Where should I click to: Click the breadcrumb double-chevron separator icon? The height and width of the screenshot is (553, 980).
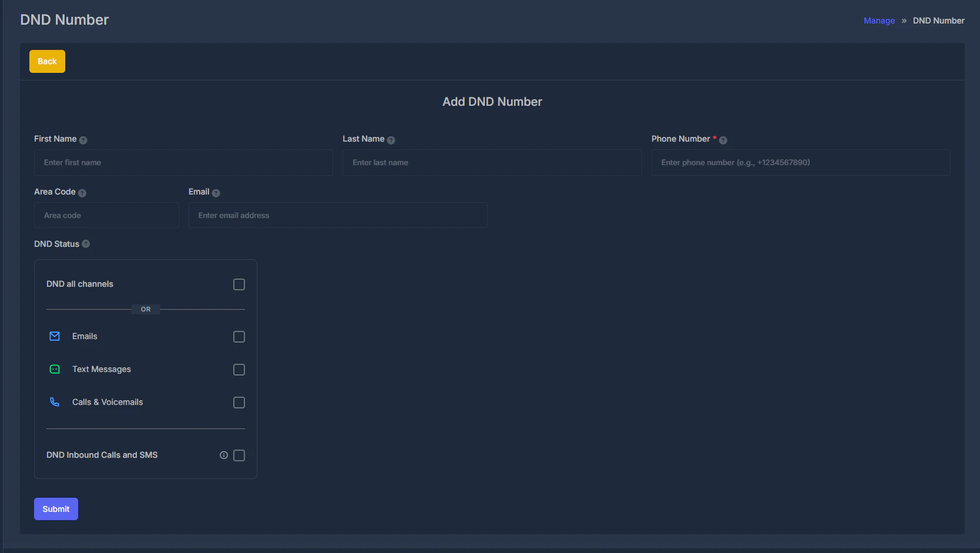[x=904, y=21]
